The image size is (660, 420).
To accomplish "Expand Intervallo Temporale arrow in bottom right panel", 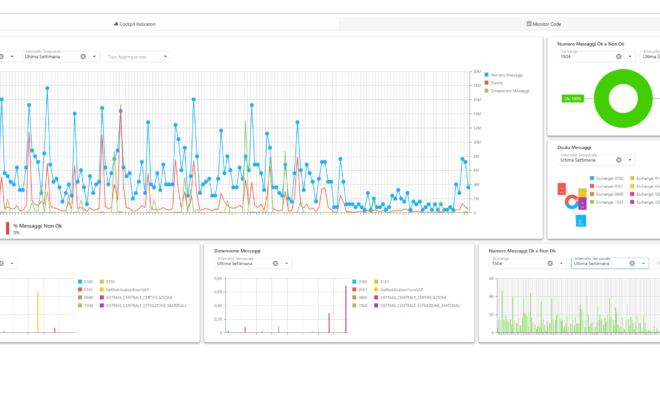I will [x=643, y=263].
